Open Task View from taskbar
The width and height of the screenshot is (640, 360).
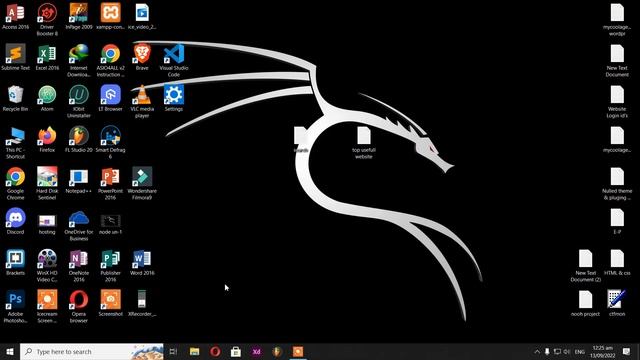click(x=173, y=351)
